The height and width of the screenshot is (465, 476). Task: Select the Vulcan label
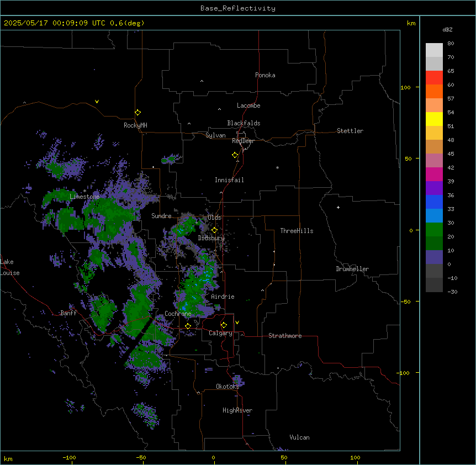pos(299,437)
